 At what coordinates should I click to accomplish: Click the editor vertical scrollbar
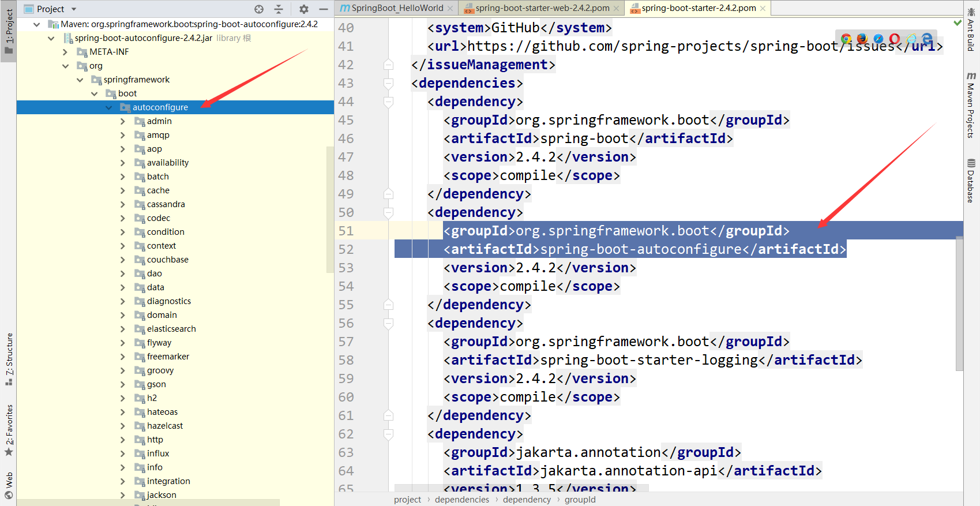pyautogui.click(x=959, y=302)
